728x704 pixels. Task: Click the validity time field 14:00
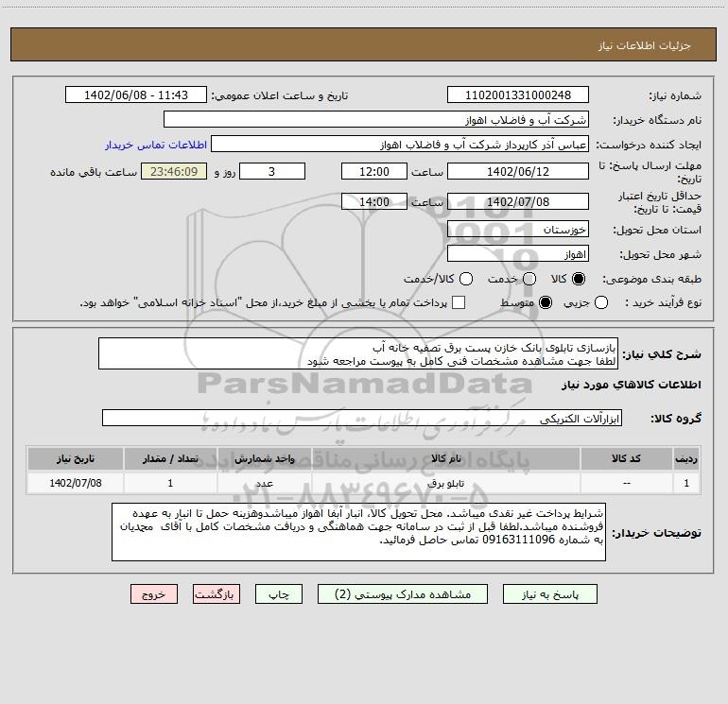[374, 201]
